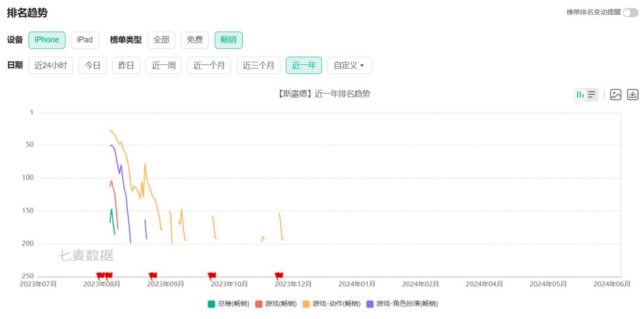Click the download data icon

click(x=633, y=94)
